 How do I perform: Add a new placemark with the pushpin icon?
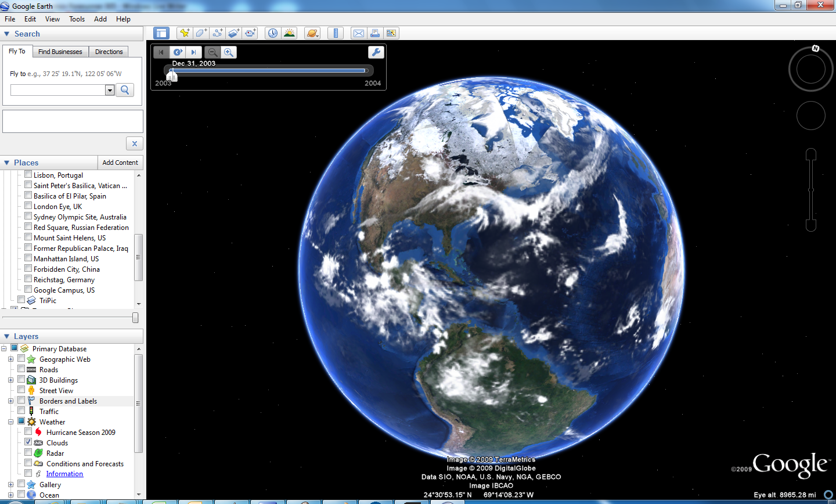pyautogui.click(x=185, y=33)
